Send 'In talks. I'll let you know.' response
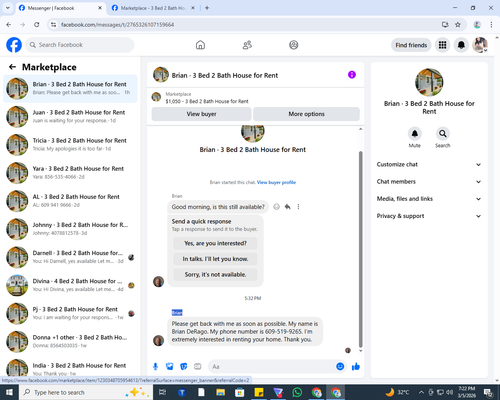The height and width of the screenshot is (400, 500). pos(215,259)
